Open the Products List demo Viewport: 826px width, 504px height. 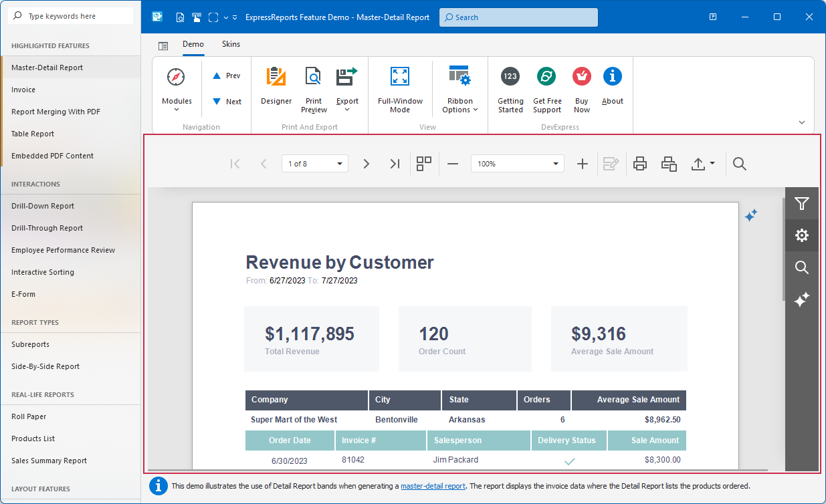point(71,438)
